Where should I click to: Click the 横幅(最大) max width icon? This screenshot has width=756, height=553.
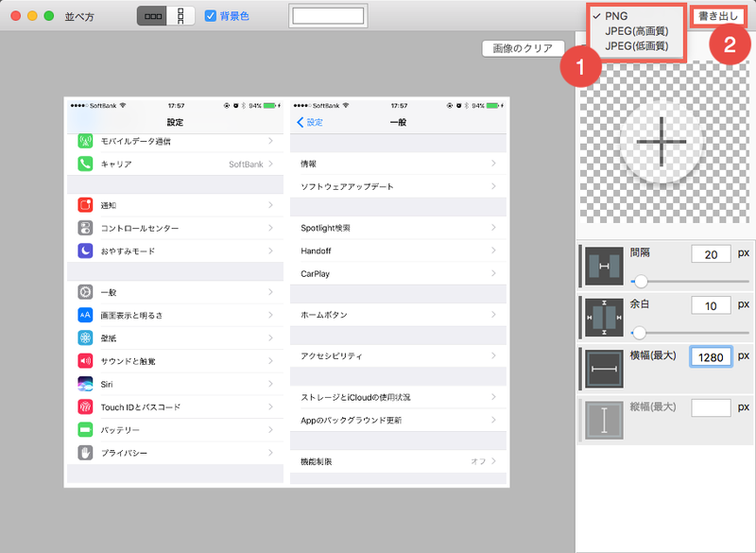(x=604, y=369)
